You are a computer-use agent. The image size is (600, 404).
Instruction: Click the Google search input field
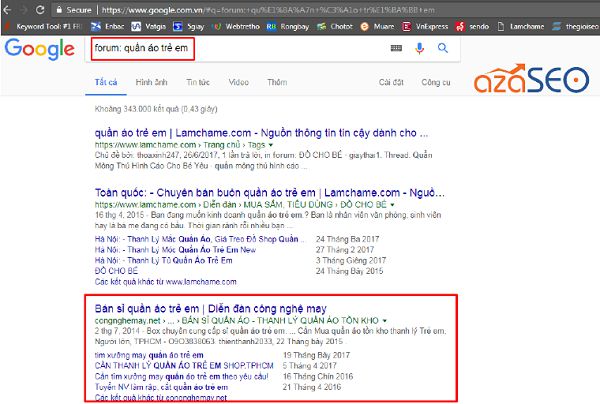click(240, 48)
